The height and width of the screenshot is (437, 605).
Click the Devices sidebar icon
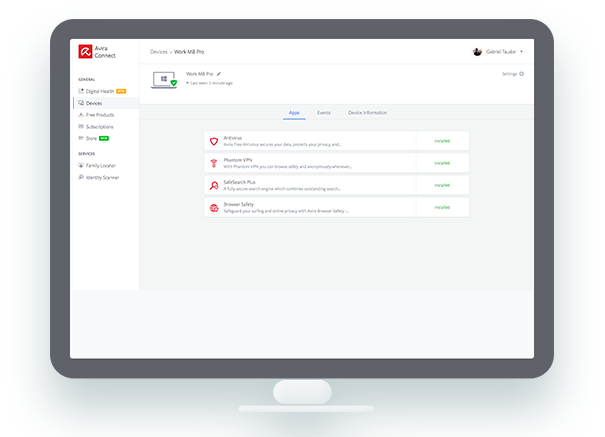click(81, 103)
